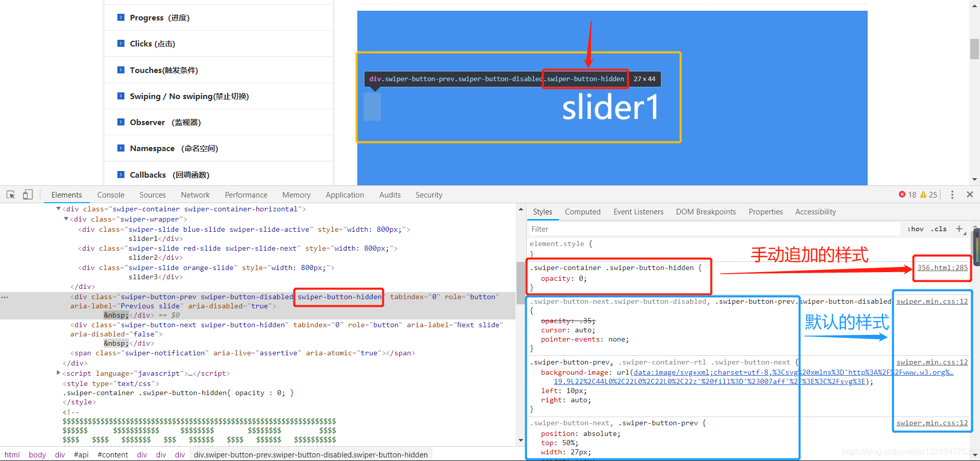Activate the inspect element picker icon

tap(11, 195)
